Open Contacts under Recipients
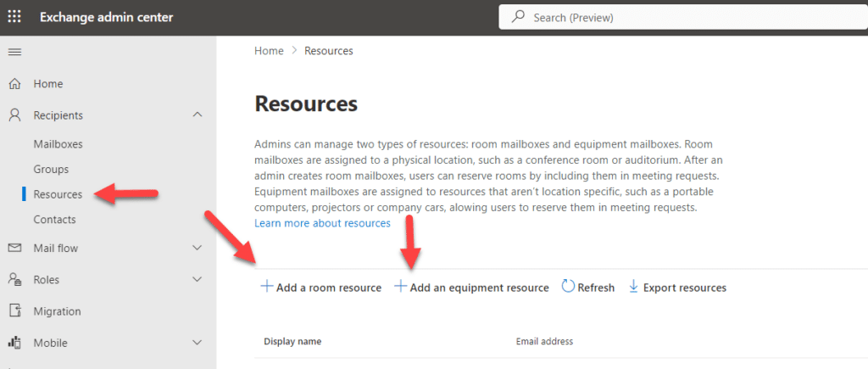Viewport: 868px width, 369px height. pyautogui.click(x=54, y=220)
